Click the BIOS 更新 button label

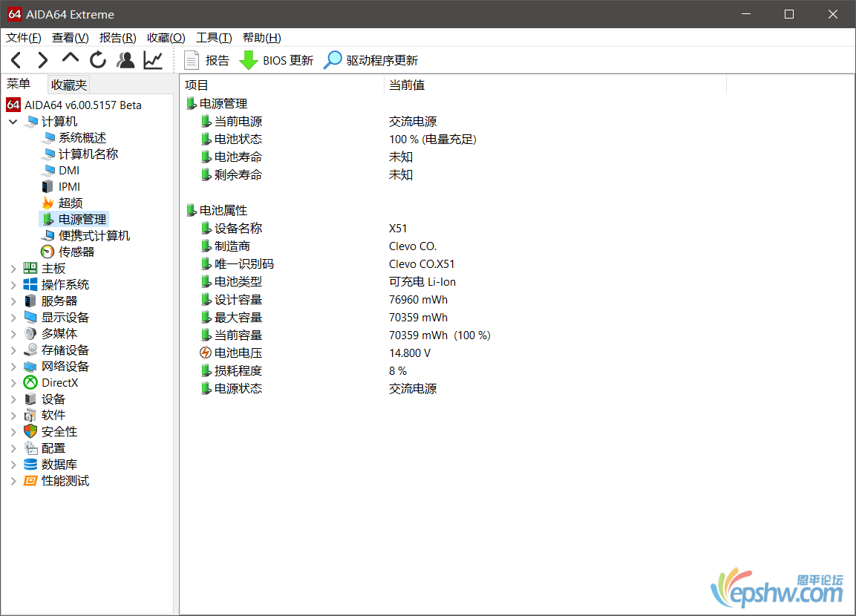(x=288, y=61)
